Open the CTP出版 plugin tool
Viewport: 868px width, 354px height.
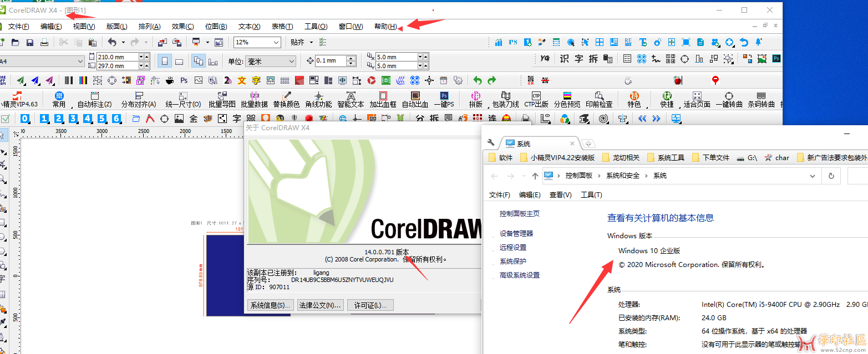[536, 99]
